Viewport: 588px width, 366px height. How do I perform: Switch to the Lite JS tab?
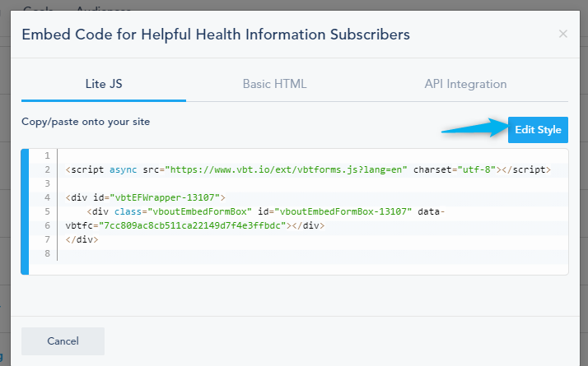click(x=104, y=84)
